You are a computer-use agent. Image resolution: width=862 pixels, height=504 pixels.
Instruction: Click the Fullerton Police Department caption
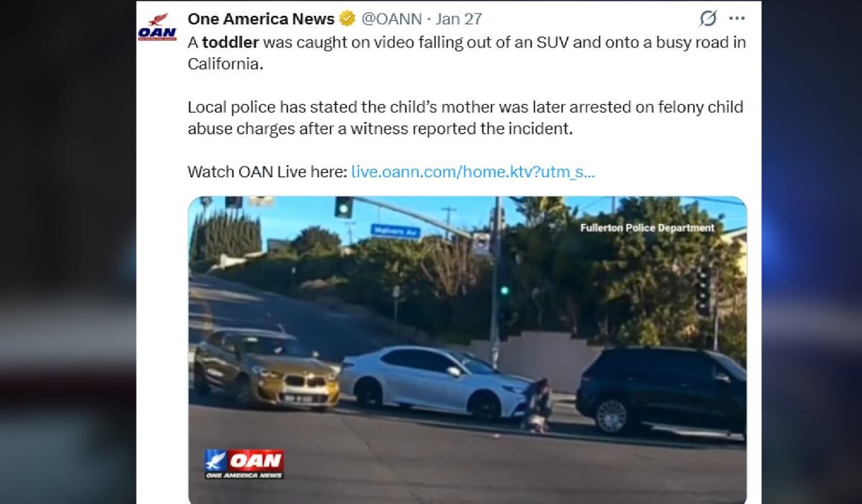[x=647, y=228]
